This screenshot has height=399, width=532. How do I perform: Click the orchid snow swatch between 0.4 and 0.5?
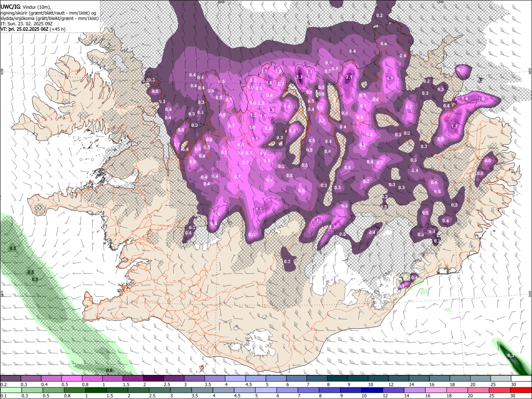click(x=51, y=379)
